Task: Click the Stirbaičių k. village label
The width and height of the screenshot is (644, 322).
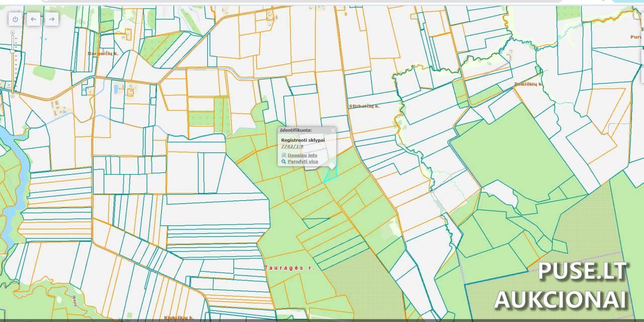Action: 364,106
